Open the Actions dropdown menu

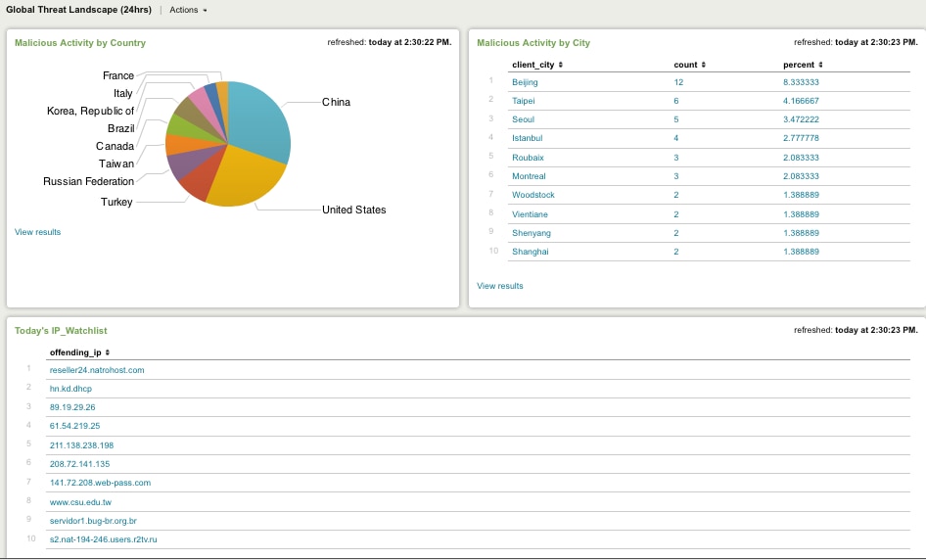pyautogui.click(x=188, y=10)
